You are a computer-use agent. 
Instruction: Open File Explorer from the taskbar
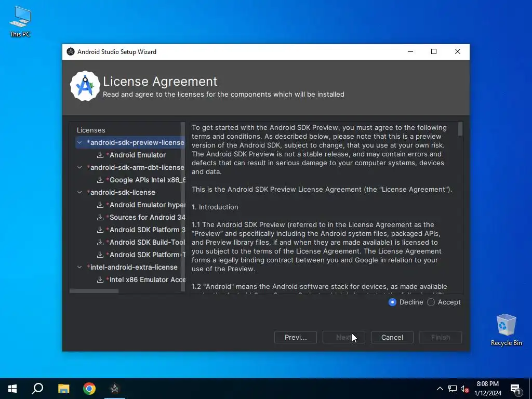click(63, 389)
